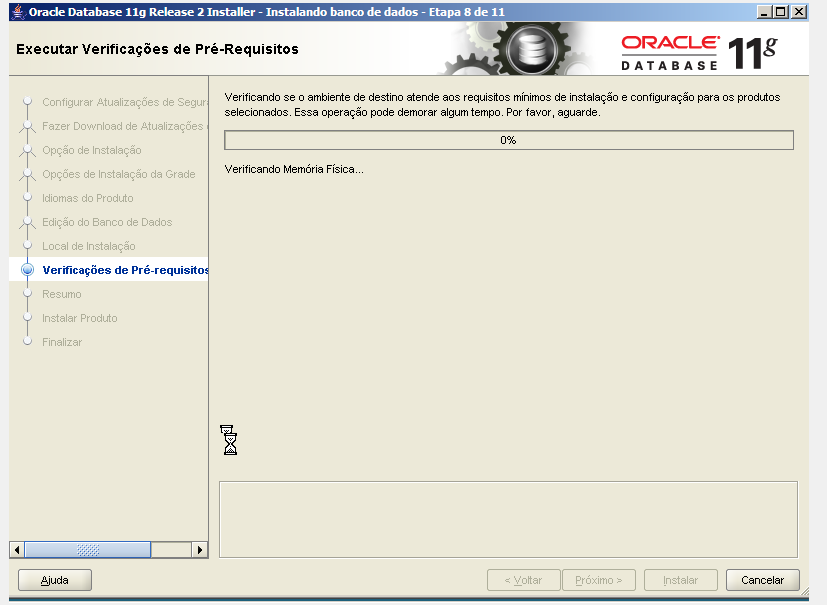This screenshot has height=605, width=827.
Task: Click the branch icon beside Edição do Banco de Dados
Action: [x=27, y=222]
